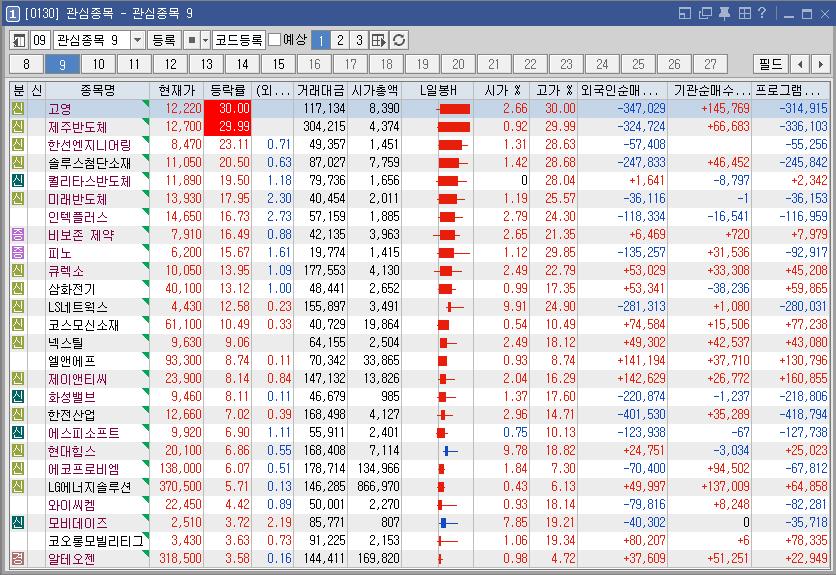Select stock 인텍플러스
The image size is (836, 575).
tap(78, 217)
